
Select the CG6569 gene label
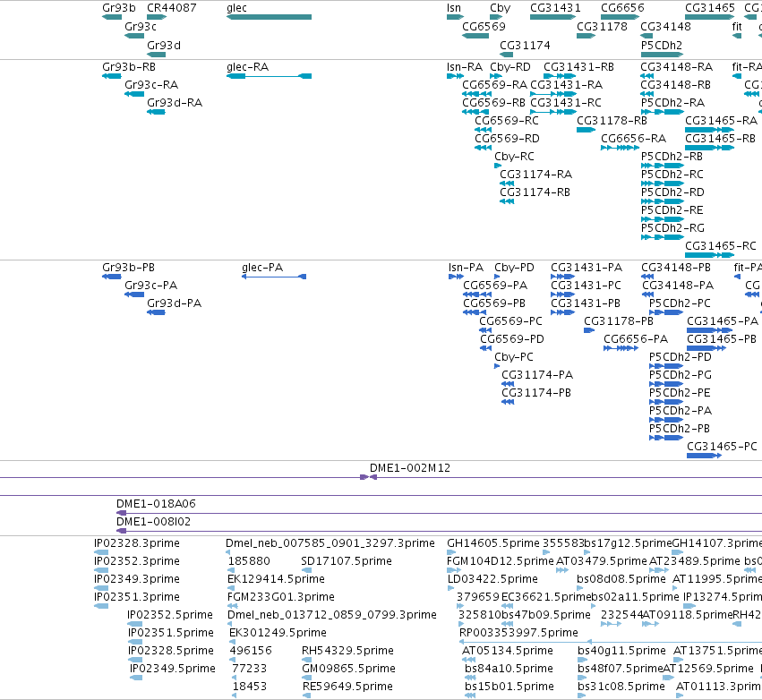coord(484,26)
